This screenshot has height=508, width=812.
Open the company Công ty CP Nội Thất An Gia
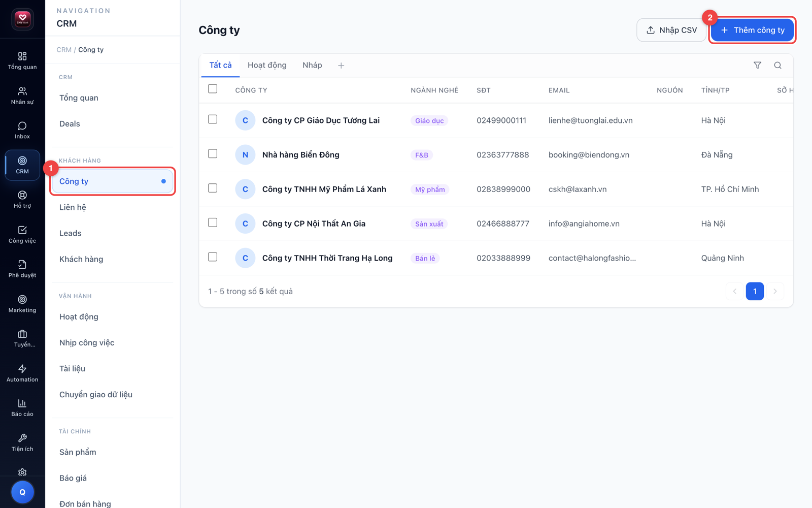tap(314, 224)
